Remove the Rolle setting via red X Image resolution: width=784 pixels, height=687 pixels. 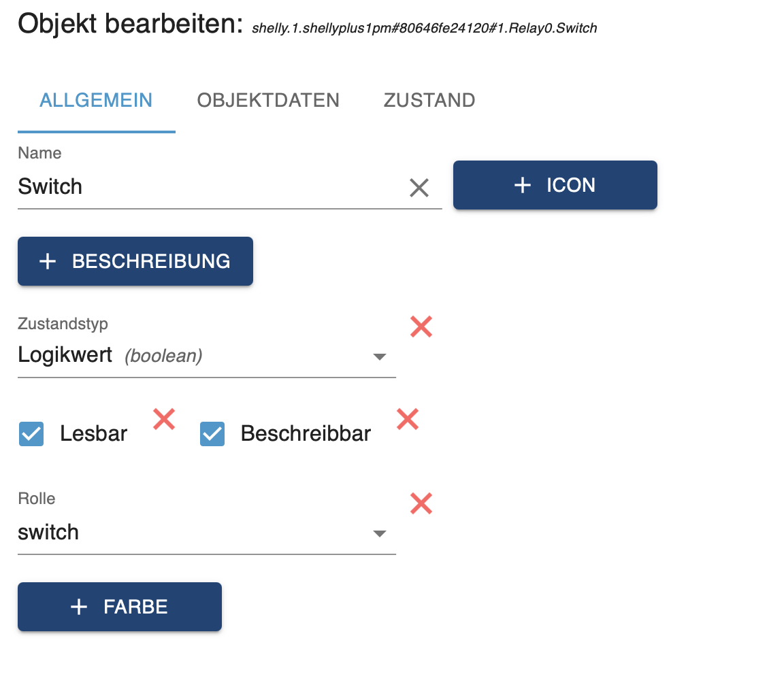tap(421, 504)
